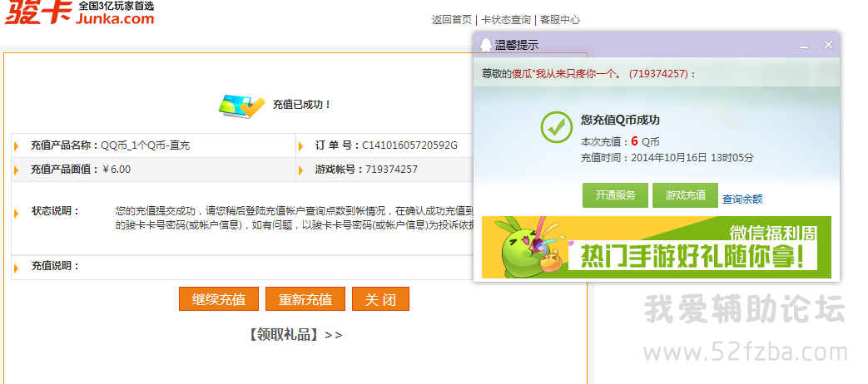Click product name QQ币_1个Q币-直充
The height and width of the screenshot is (384, 868).
[x=145, y=145]
